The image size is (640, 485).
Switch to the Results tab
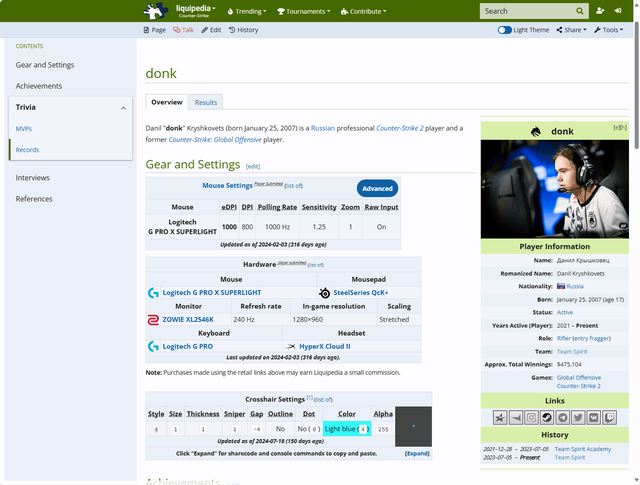coord(206,102)
